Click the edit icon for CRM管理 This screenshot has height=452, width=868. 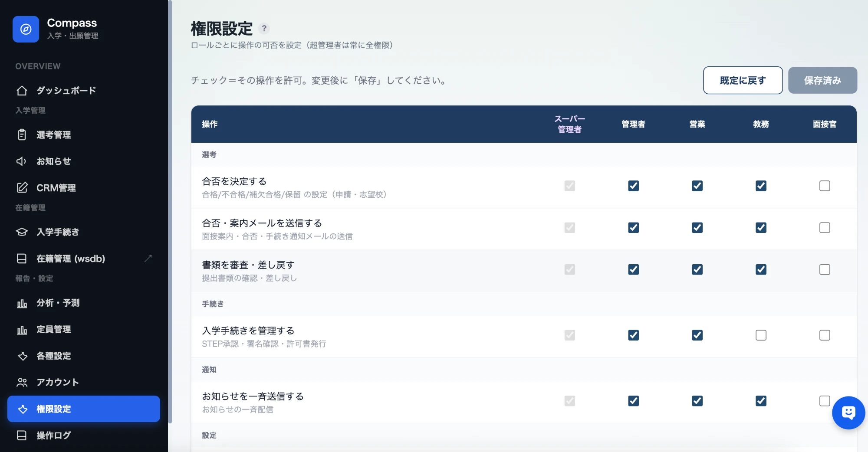coord(22,188)
